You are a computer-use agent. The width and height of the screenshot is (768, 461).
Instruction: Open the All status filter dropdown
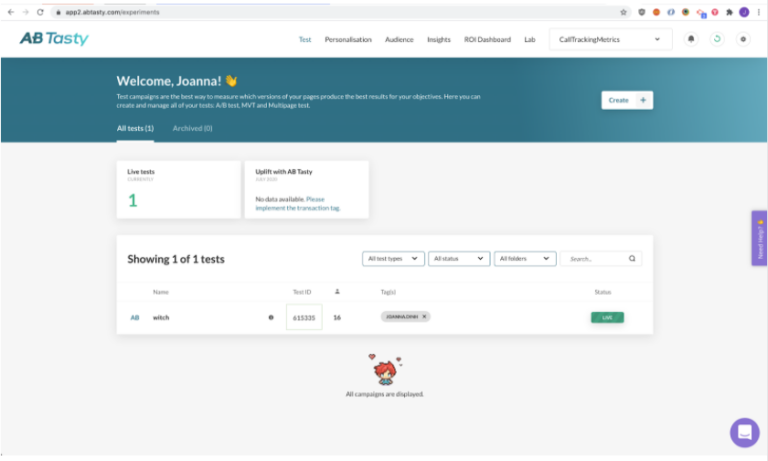(459, 258)
